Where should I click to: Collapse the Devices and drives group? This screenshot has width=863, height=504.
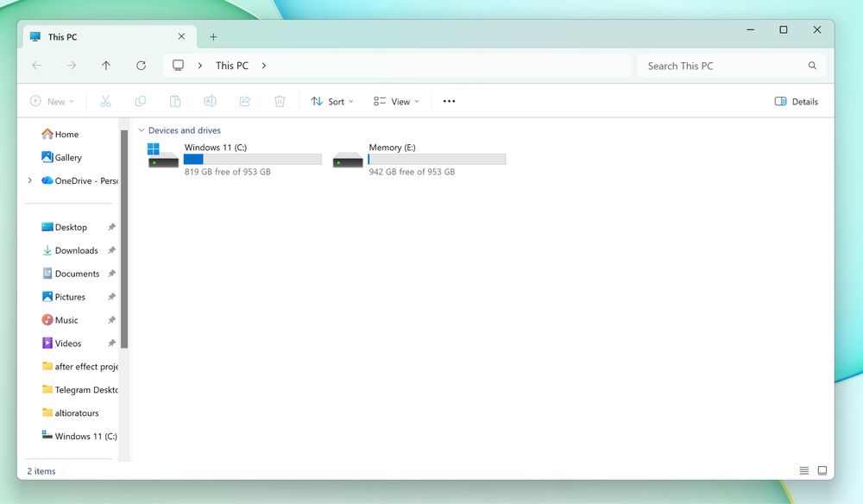[142, 130]
